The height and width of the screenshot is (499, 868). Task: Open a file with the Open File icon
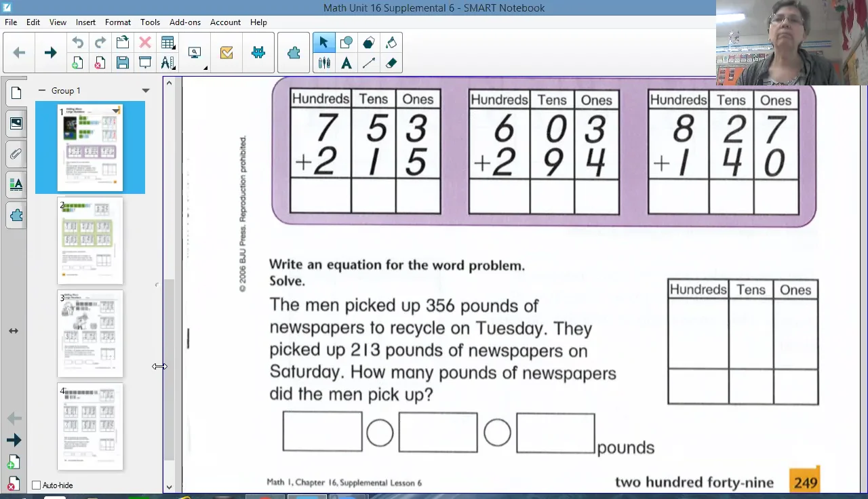pos(123,43)
